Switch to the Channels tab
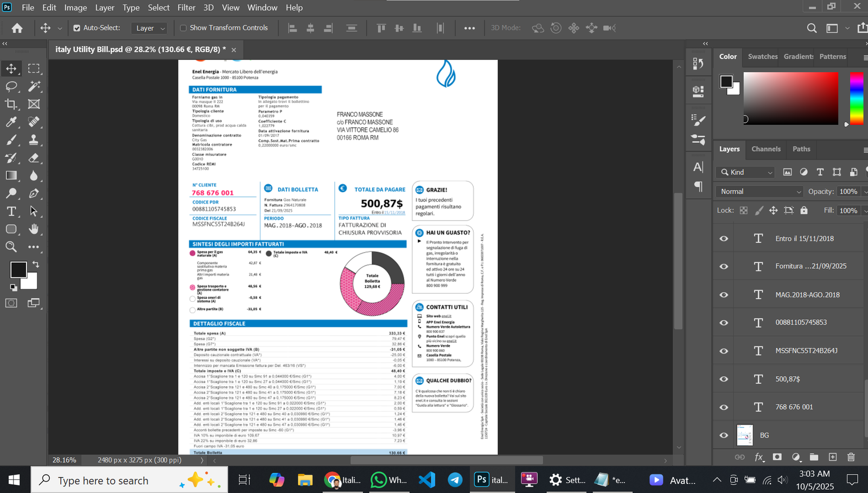The height and width of the screenshot is (493, 868). (765, 149)
